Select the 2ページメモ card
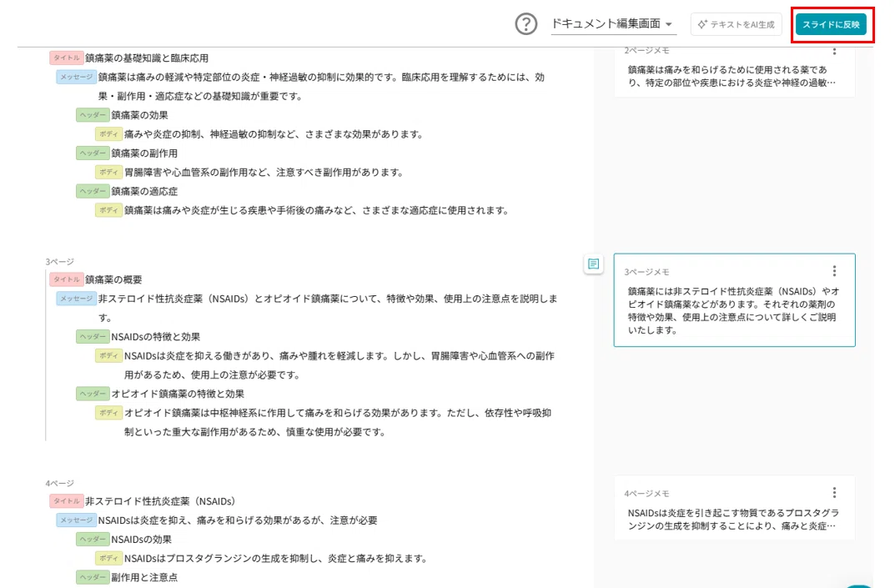Screen dimensions: 895x588 click(734, 72)
